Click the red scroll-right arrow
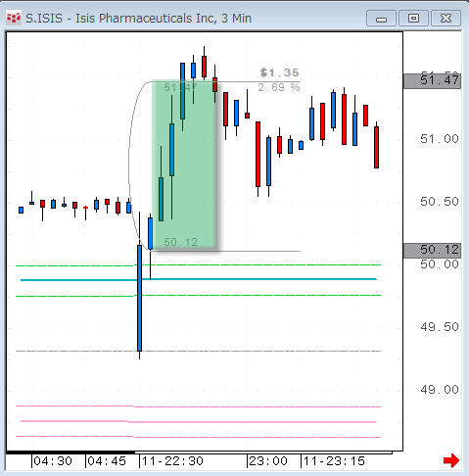This screenshot has height=476, width=469. click(451, 460)
